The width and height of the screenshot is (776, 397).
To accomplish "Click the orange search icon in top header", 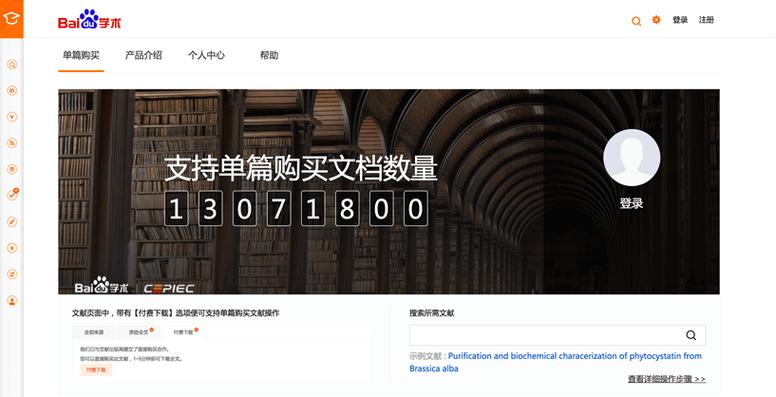I will [636, 21].
